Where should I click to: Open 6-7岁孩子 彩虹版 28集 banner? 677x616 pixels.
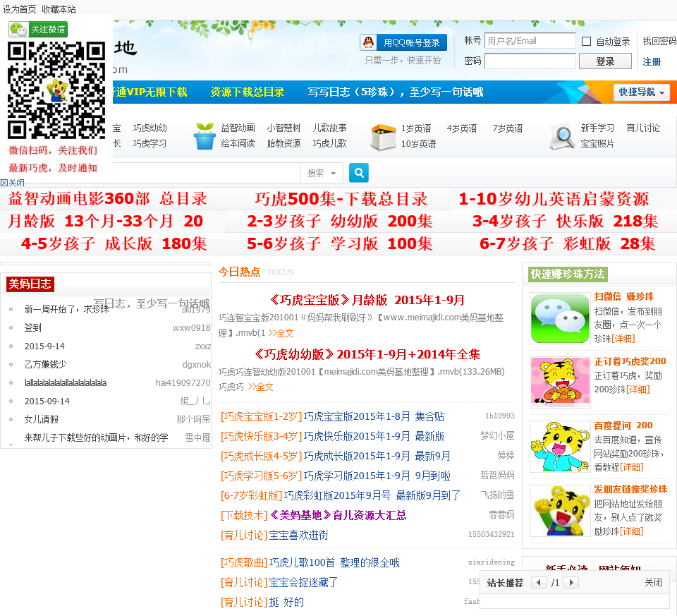[x=567, y=243]
